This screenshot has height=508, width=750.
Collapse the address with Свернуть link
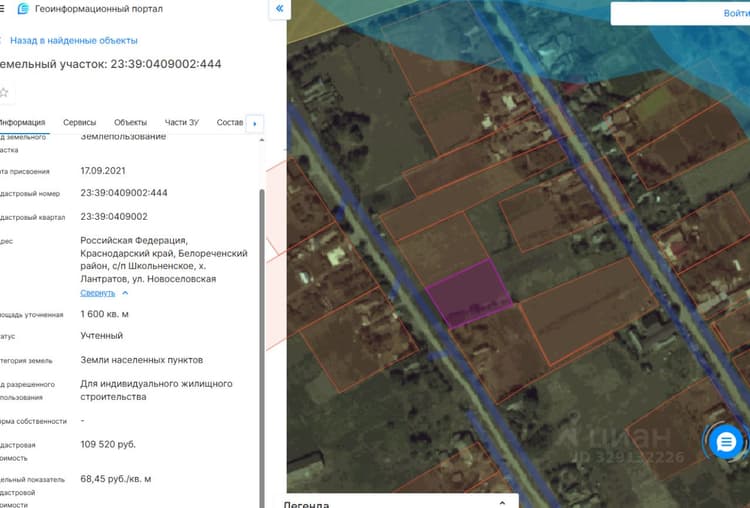pos(98,293)
